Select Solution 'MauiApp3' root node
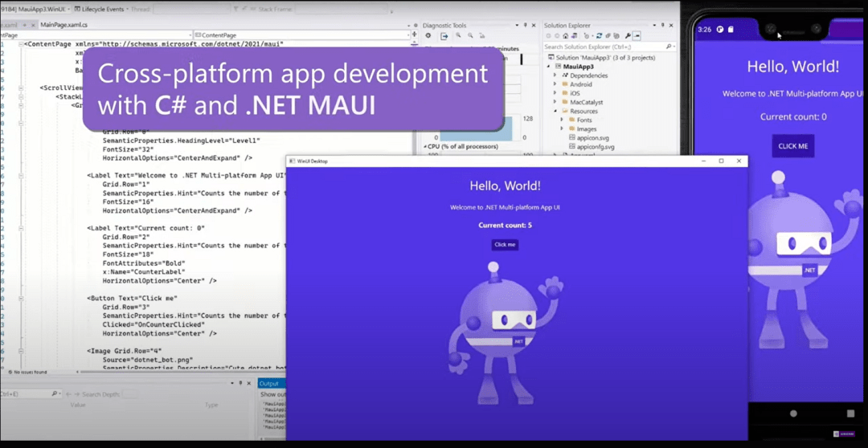The height and width of the screenshot is (448, 868). [x=601, y=58]
